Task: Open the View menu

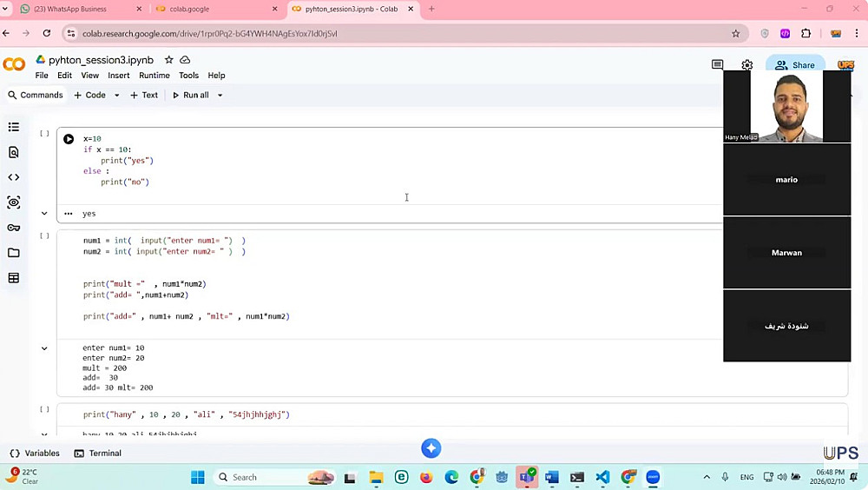Action: click(x=89, y=76)
